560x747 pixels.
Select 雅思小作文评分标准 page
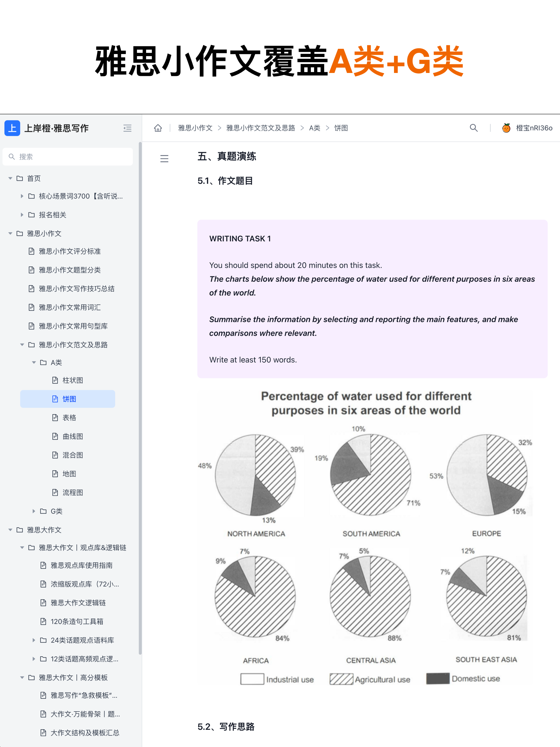coord(69,251)
